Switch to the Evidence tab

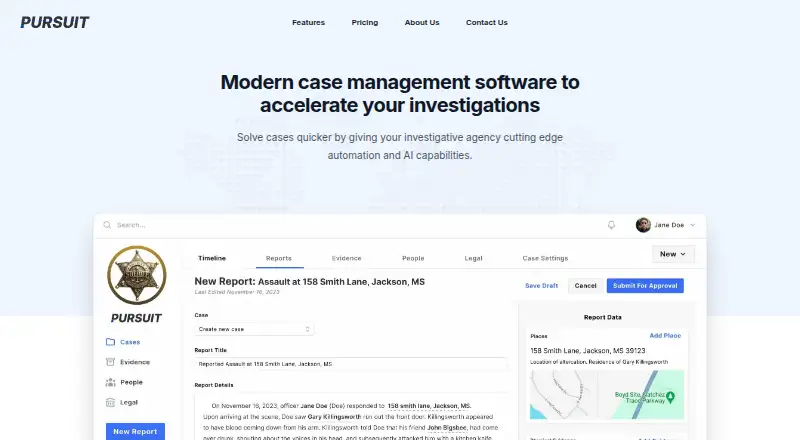pyautogui.click(x=346, y=258)
